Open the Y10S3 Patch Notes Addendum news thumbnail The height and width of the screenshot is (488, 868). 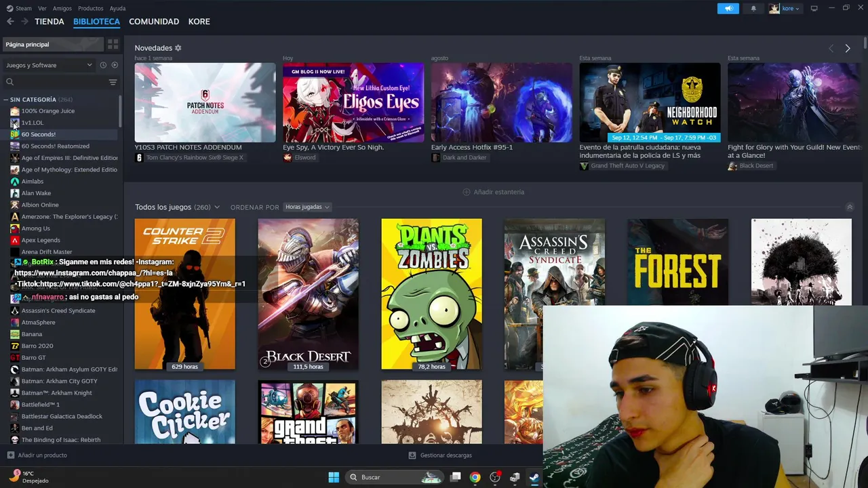point(205,102)
